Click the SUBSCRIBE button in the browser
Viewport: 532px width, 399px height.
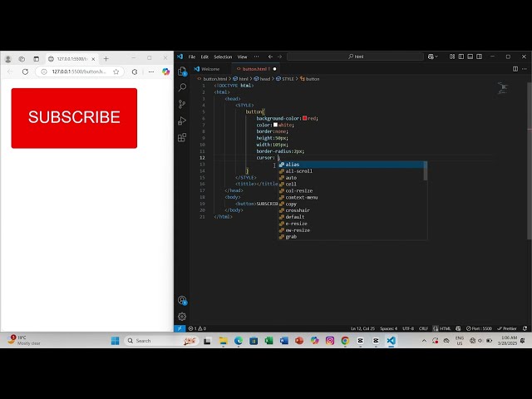74,118
